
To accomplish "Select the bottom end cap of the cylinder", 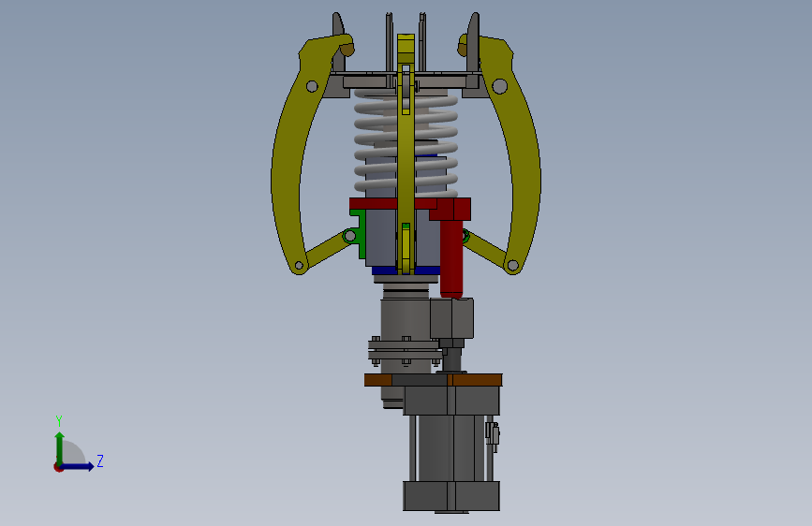I will pos(451,496).
